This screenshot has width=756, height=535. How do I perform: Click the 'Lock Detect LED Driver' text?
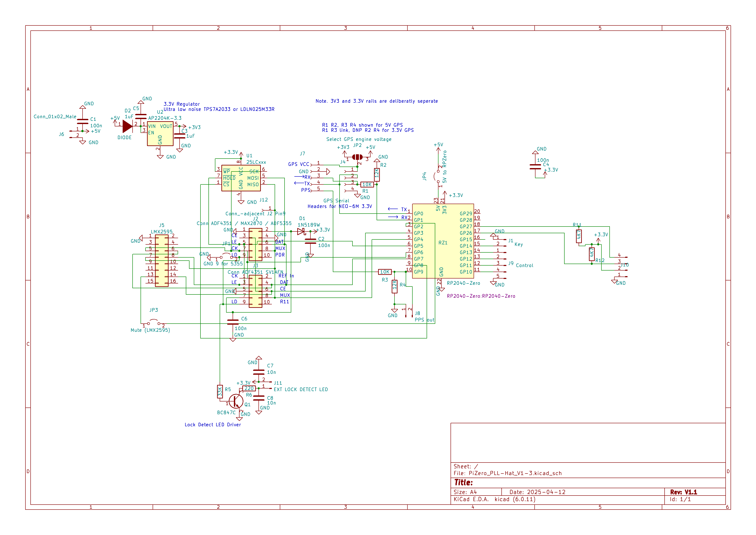tap(213, 425)
